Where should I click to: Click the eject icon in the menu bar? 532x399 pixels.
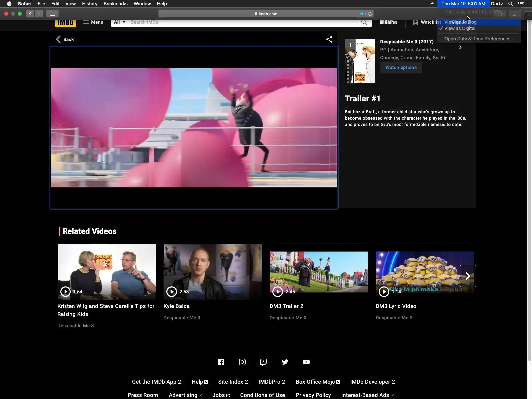coord(432,4)
